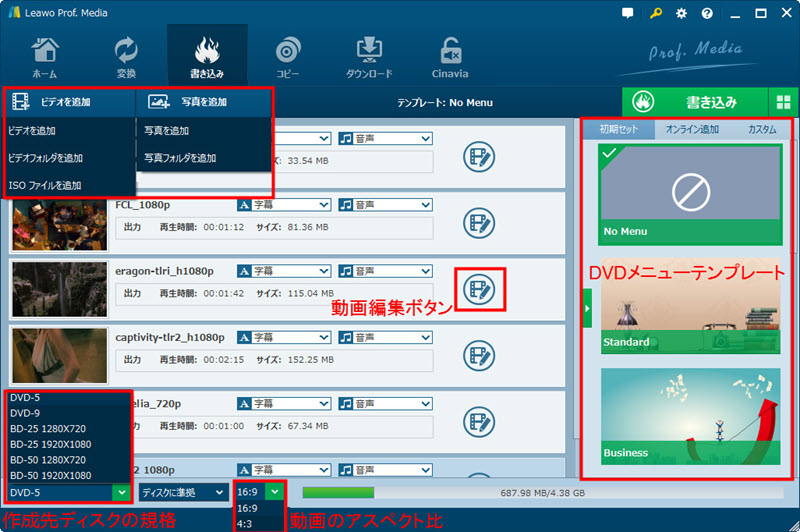Viewport: 800px width, 532px height.
Task: Open the Copy (コピー) disc module
Action: tap(287, 57)
